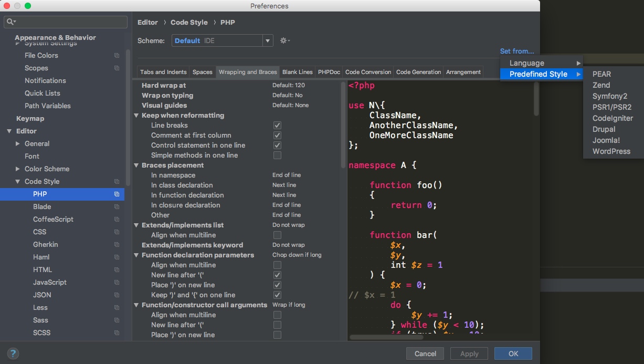Open Blank Lines tab
This screenshot has width=644, height=364.
coord(297,72)
